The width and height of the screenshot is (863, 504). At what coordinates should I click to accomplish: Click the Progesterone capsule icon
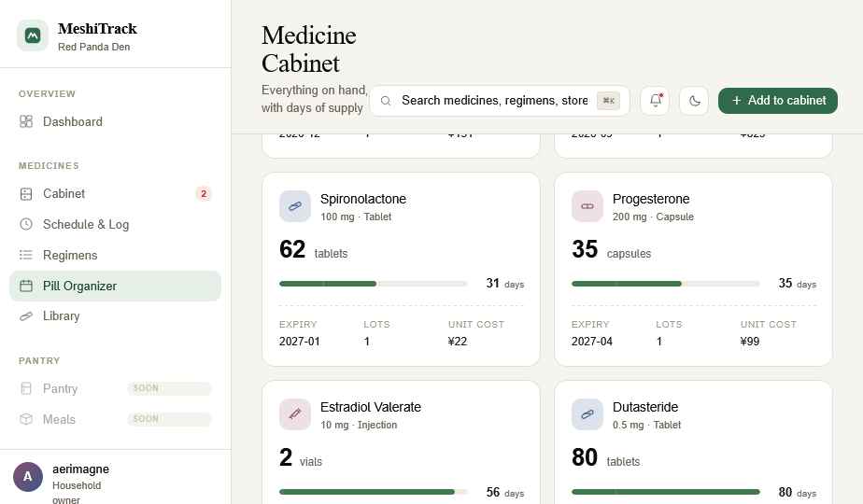pos(587,206)
